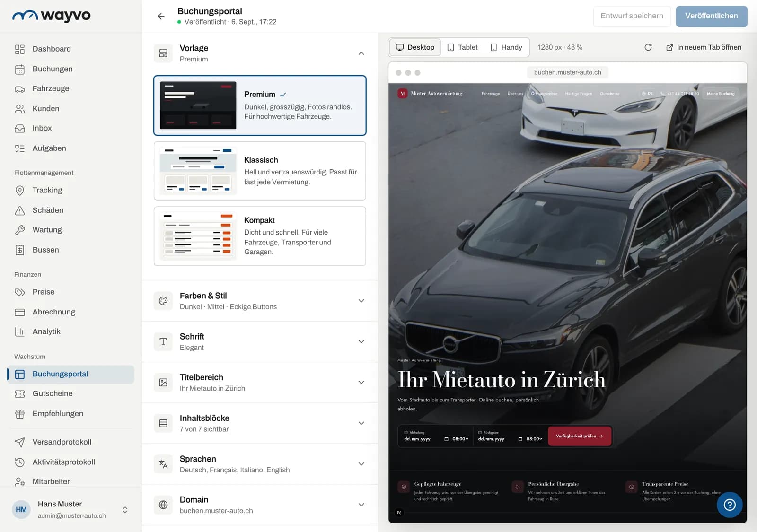Switch preview to Desktop view
This screenshot has height=532, width=757.
[x=415, y=47]
